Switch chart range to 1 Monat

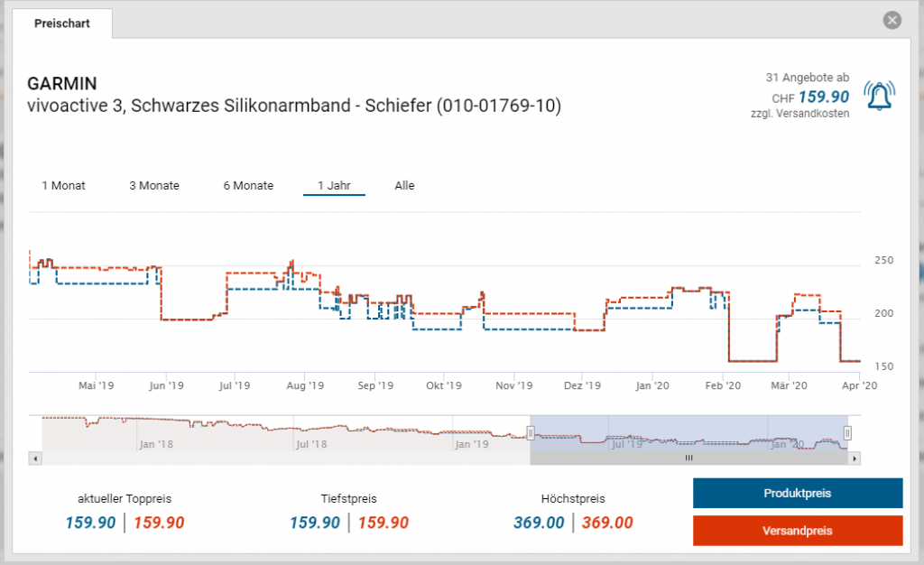point(63,186)
